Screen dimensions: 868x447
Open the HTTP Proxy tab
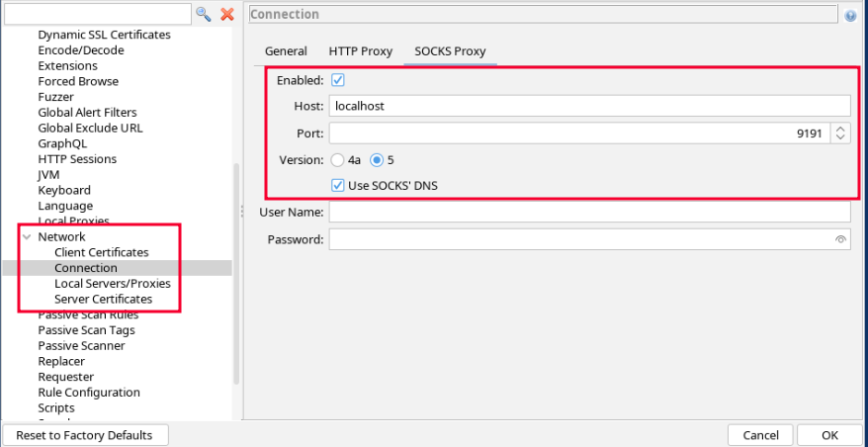coord(360,51)
